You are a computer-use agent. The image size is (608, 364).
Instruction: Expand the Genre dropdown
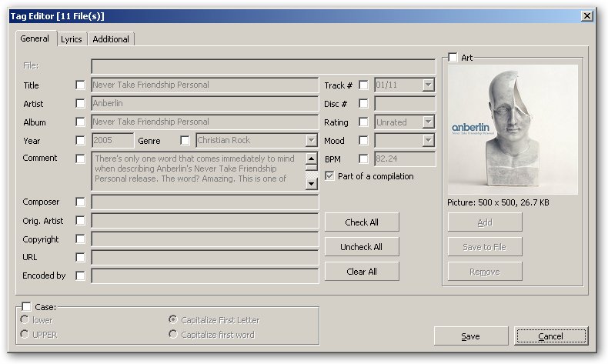(x=311, y=141)
